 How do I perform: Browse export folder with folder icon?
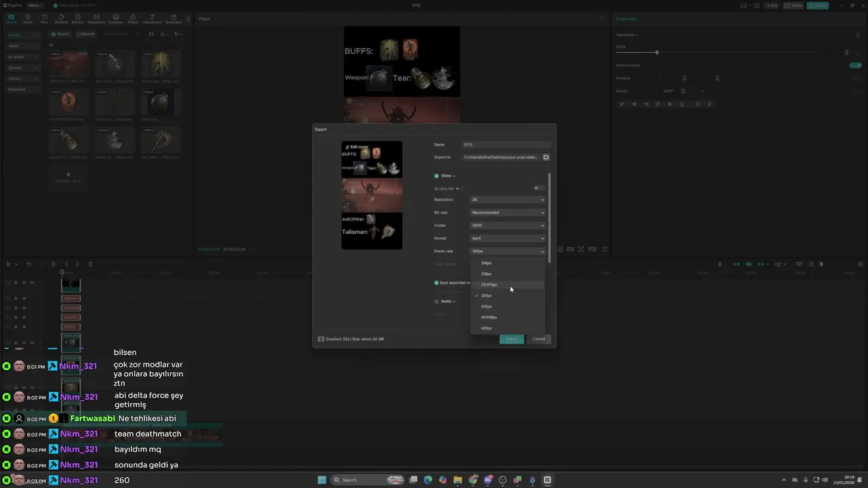[x=546, y=157]
